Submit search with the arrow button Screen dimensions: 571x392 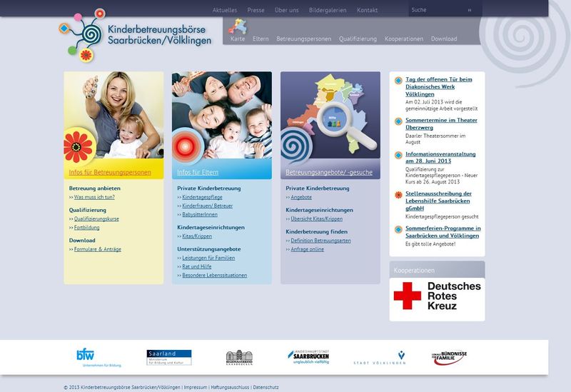469,10
